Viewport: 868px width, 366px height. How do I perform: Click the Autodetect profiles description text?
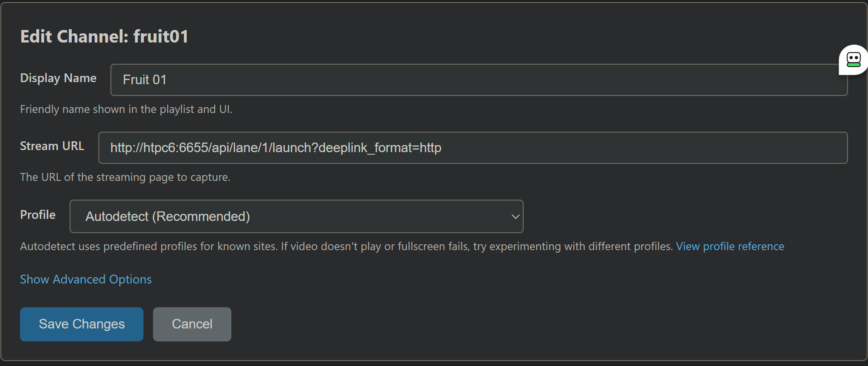point(346,246)
